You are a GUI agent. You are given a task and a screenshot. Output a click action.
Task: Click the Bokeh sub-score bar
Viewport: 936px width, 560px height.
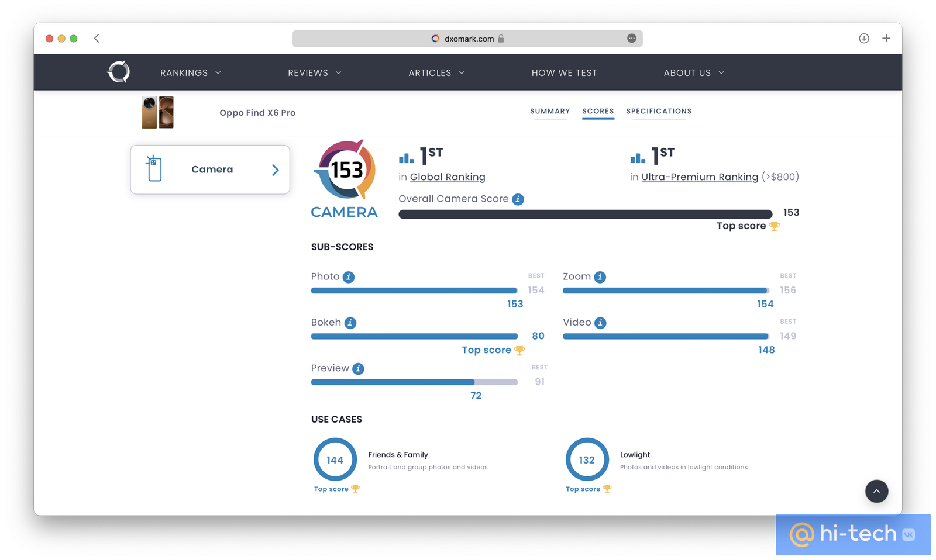pyautogui.click(x=414, y=336)
